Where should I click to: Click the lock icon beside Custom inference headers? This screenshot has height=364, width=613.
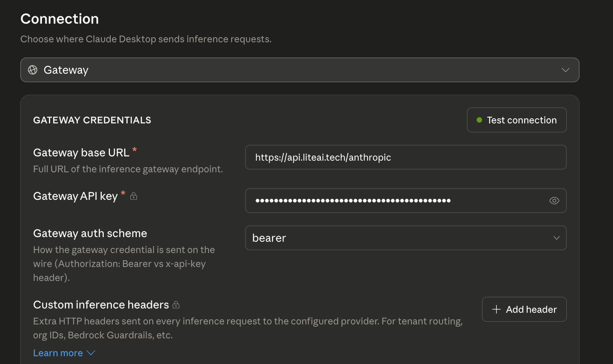(x=176, y=305)
